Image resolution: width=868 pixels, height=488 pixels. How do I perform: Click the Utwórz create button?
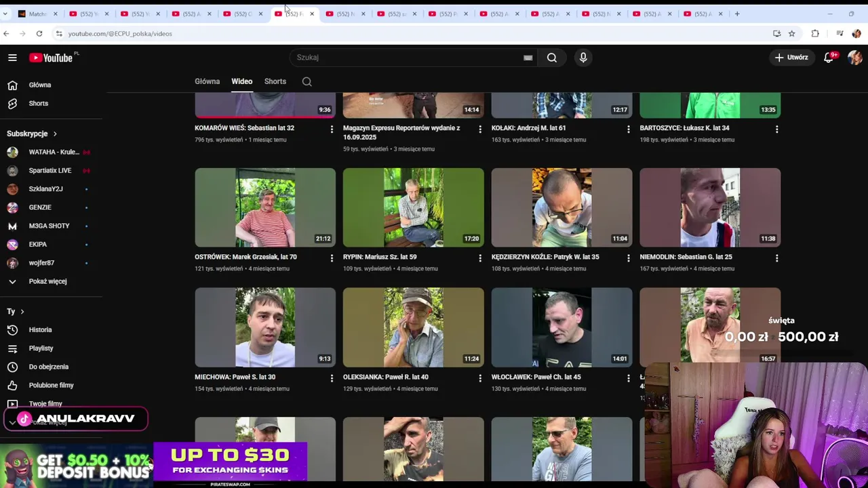pos(791,58)
